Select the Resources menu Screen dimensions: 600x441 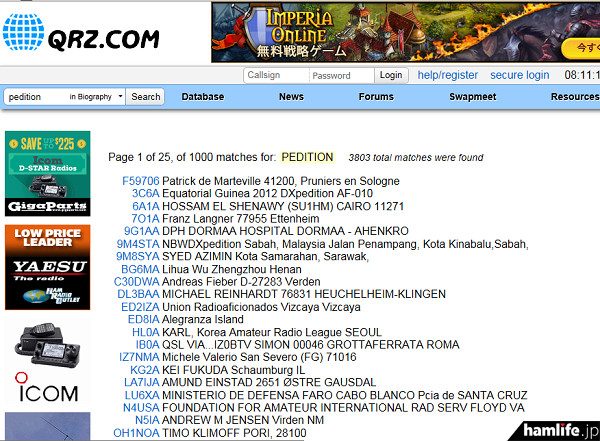(x=574, y=97)
